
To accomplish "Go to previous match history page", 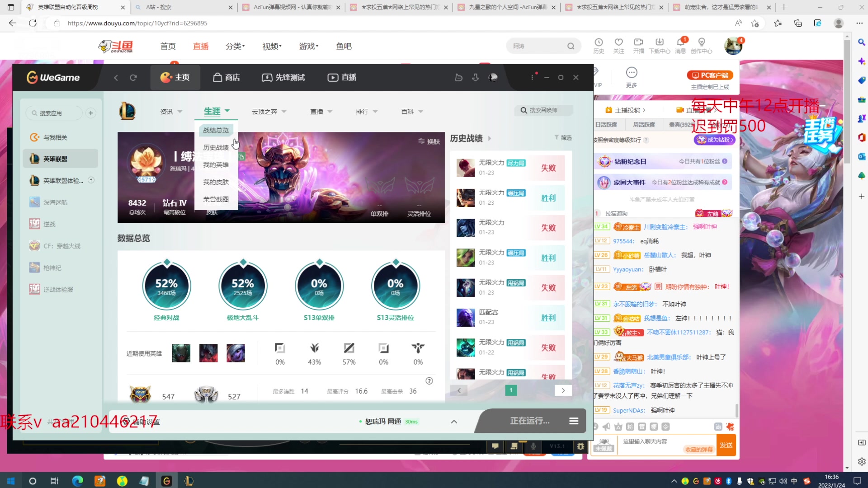I will click(x=459, y=390).
